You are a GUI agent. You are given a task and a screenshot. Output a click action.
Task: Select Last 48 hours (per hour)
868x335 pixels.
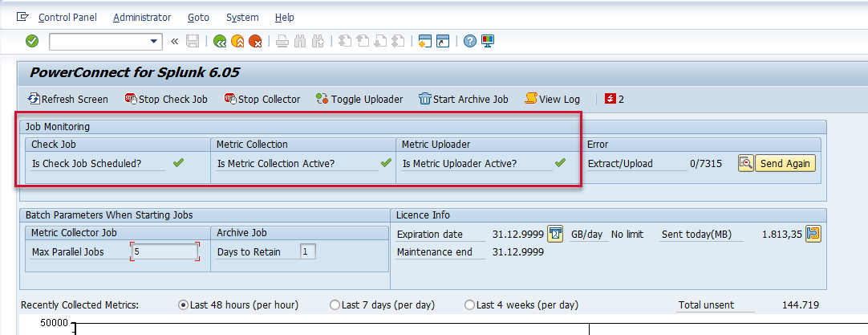[184, 305]
